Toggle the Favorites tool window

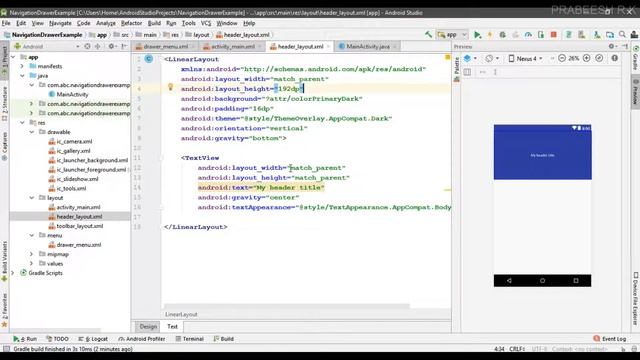(x=4, y=309)
